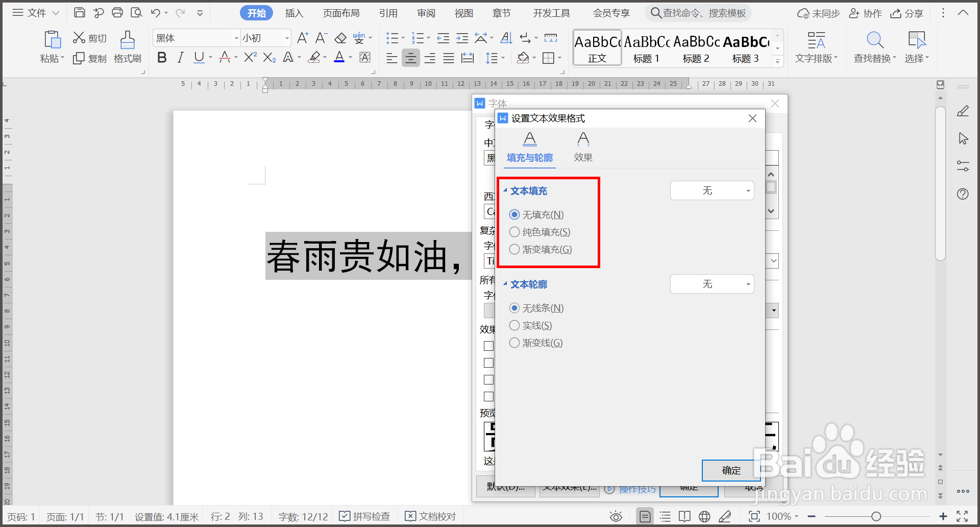Click the document vertical scrollbar

pos(940,183)
